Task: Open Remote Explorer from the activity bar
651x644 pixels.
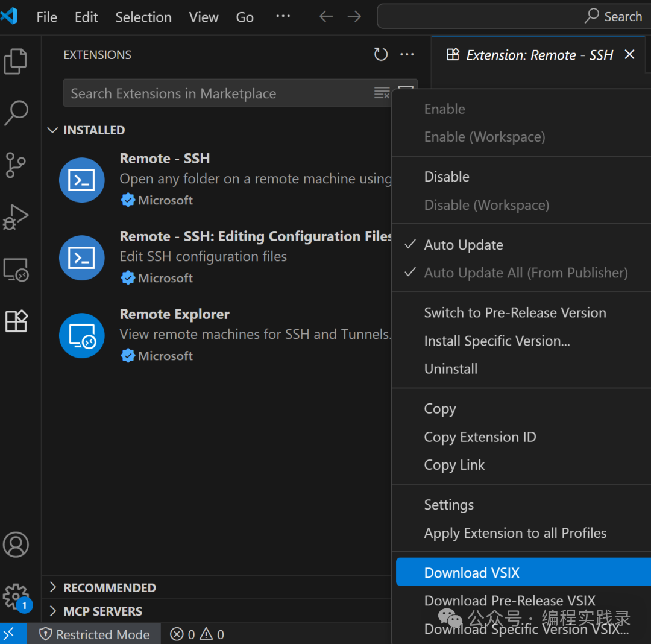Action: pyautogui.click(x=16, y=270)
